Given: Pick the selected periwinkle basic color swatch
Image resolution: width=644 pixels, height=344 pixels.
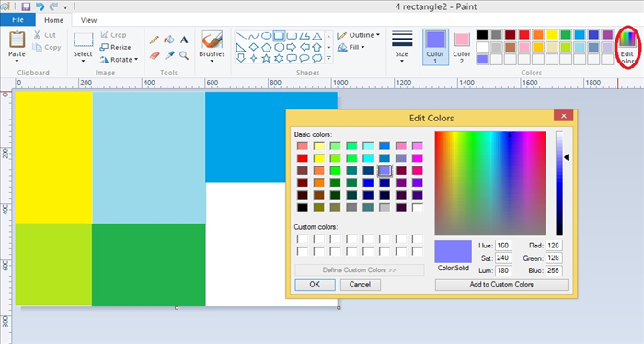Looking at the screenshot, I should pyautogui.click(x=385, y=170).
